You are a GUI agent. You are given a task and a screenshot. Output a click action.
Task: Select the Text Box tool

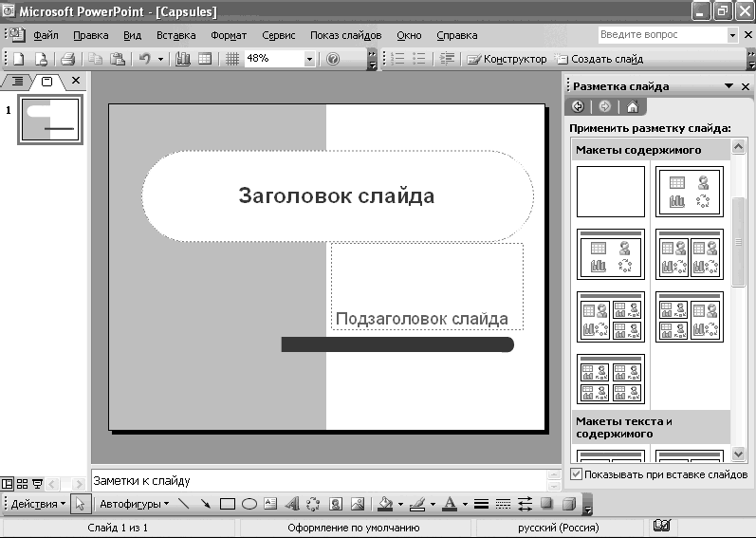tap(270, 504)
